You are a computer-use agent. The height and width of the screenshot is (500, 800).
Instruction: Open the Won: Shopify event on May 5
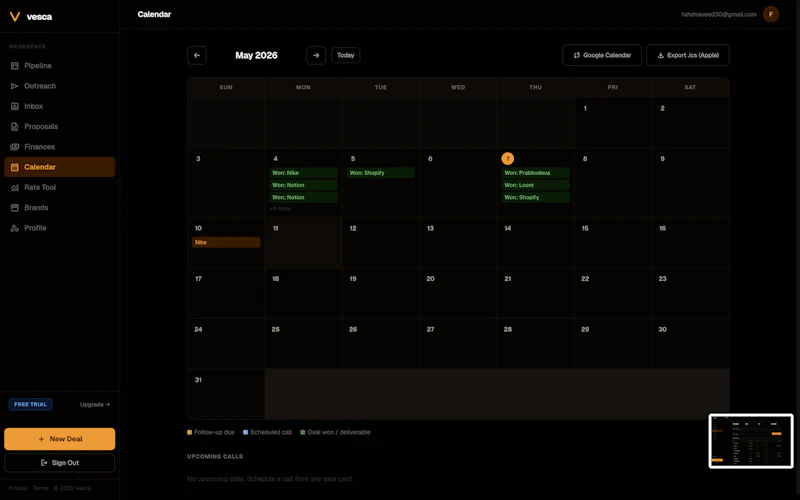point(381,173)
